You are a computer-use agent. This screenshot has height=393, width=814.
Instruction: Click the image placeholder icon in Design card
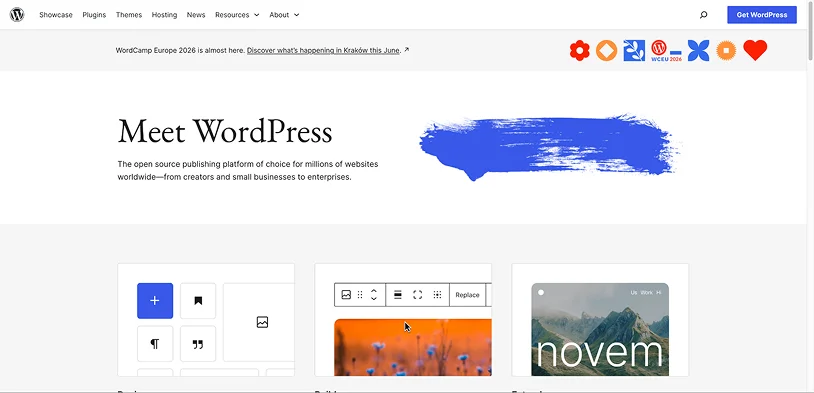click(262, 322)
